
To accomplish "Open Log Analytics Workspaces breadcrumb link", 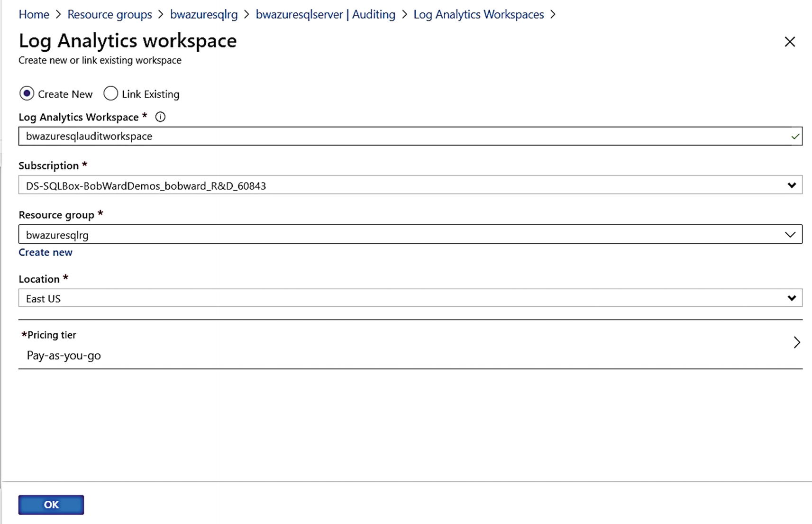I will pos(479,15).
